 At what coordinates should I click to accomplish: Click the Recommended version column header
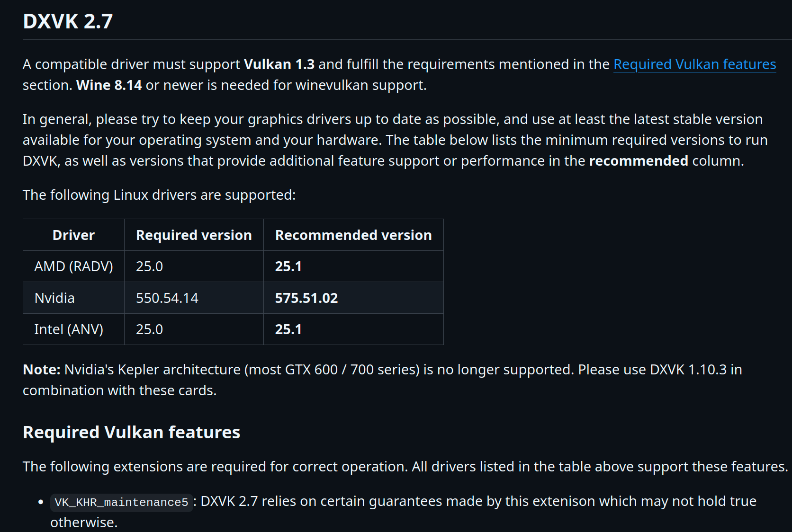coord(353,235)
